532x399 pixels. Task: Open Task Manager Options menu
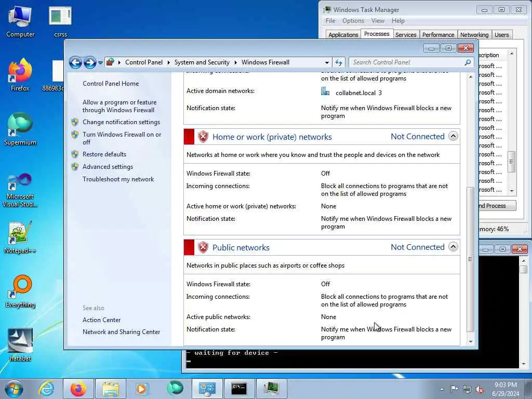click(x=353, y=21)
